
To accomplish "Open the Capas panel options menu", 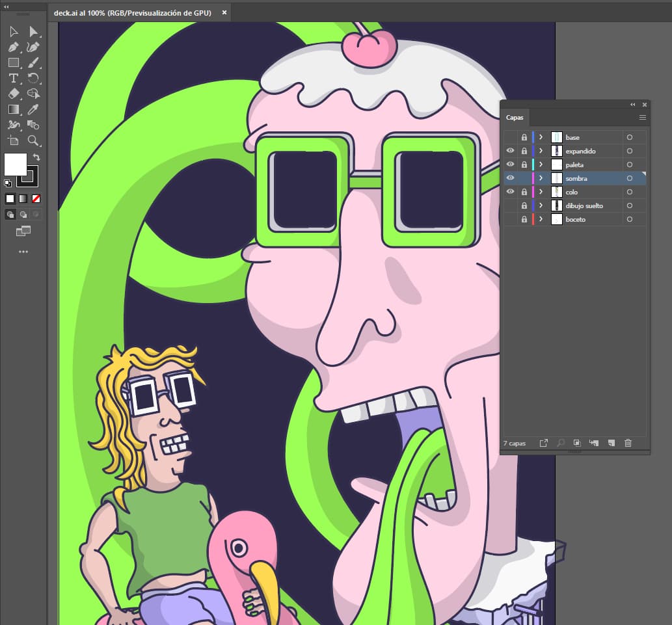I will pos(642,118).
